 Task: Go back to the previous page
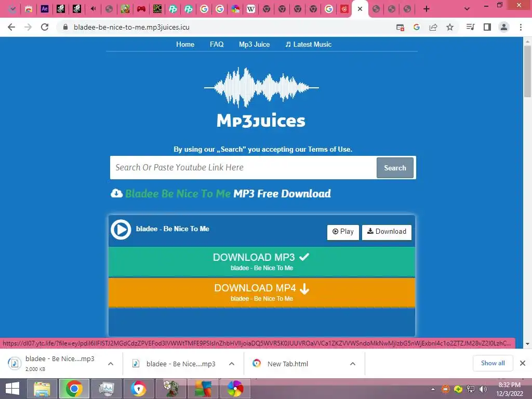[x=11, y=27]
